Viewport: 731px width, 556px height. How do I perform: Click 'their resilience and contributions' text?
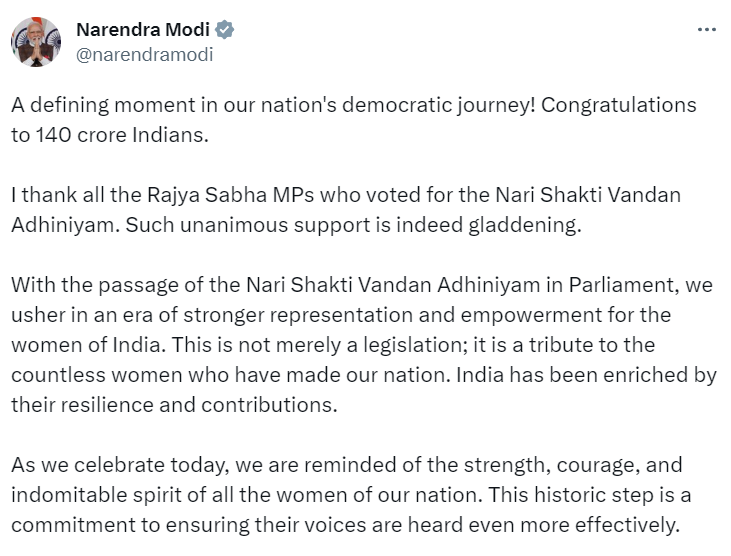pos(172,405)
